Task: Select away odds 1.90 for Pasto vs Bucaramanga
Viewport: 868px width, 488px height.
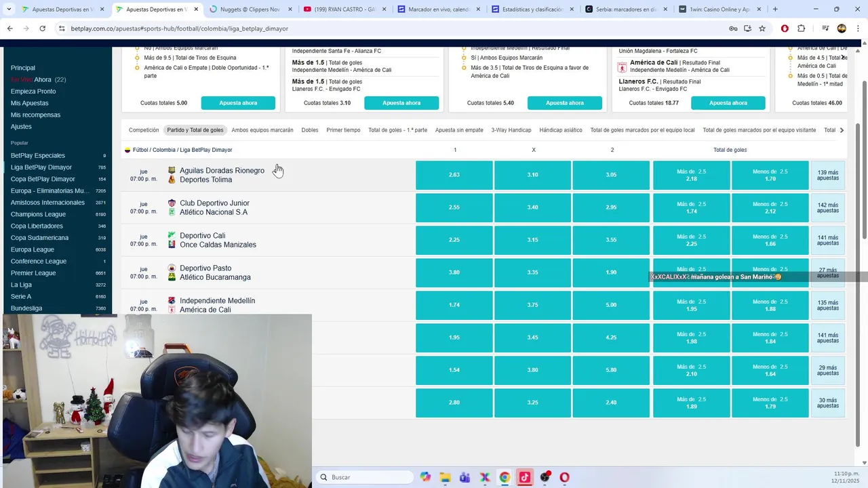Action: (x=611, y=272)
